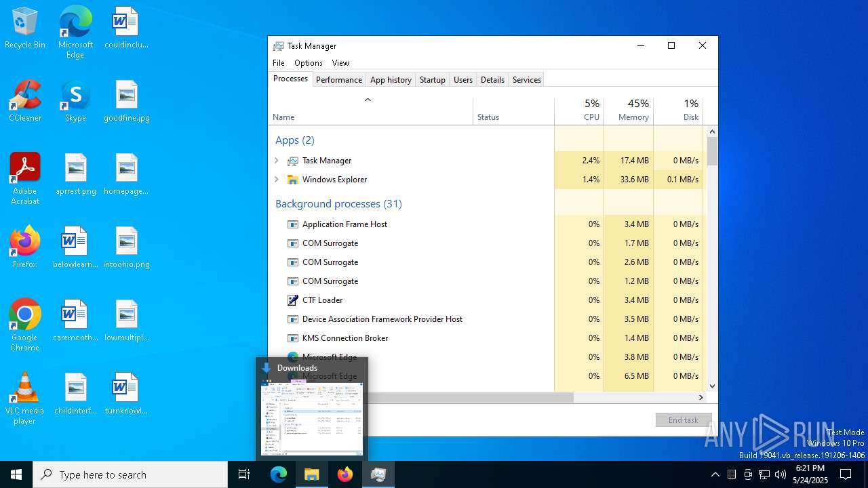The width and height of the screenshot is (868, 488).
Task: Click the Background processes (31) group header
Action: click(x=338, y=203)
